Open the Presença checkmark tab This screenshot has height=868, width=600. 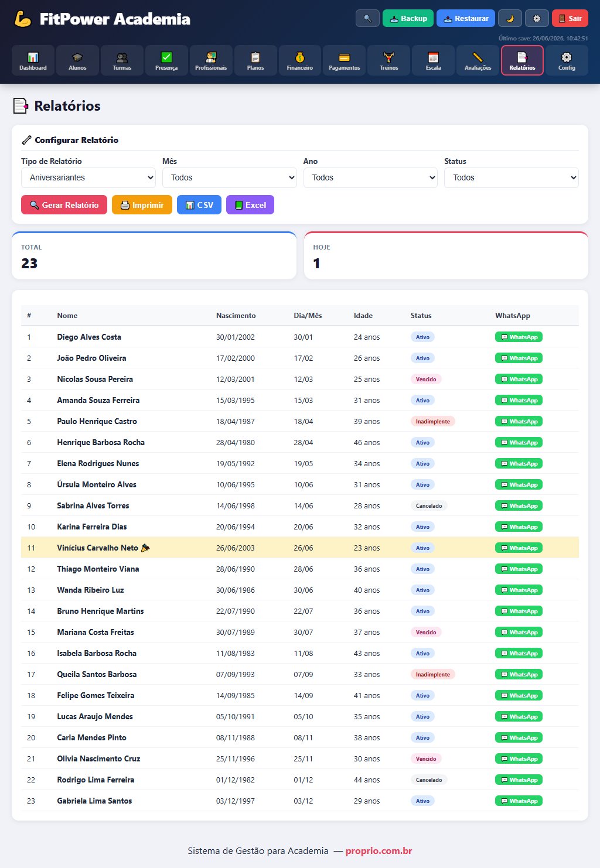point(166,60)
